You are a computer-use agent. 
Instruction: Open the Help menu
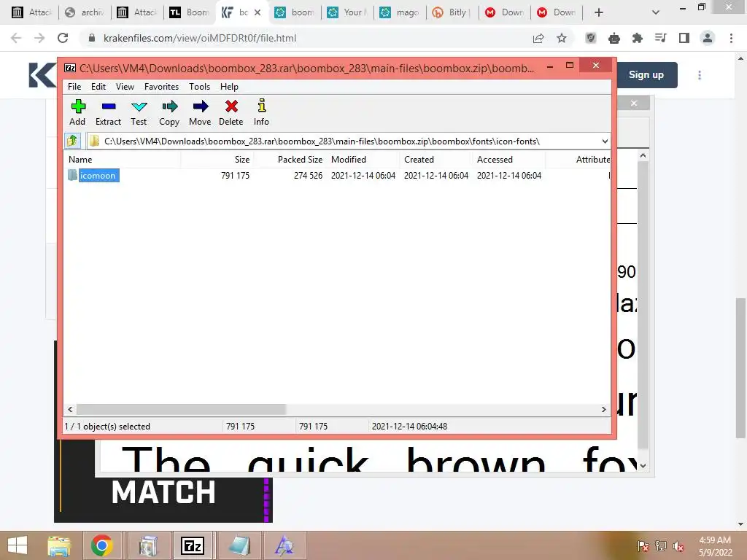(229, 87)
